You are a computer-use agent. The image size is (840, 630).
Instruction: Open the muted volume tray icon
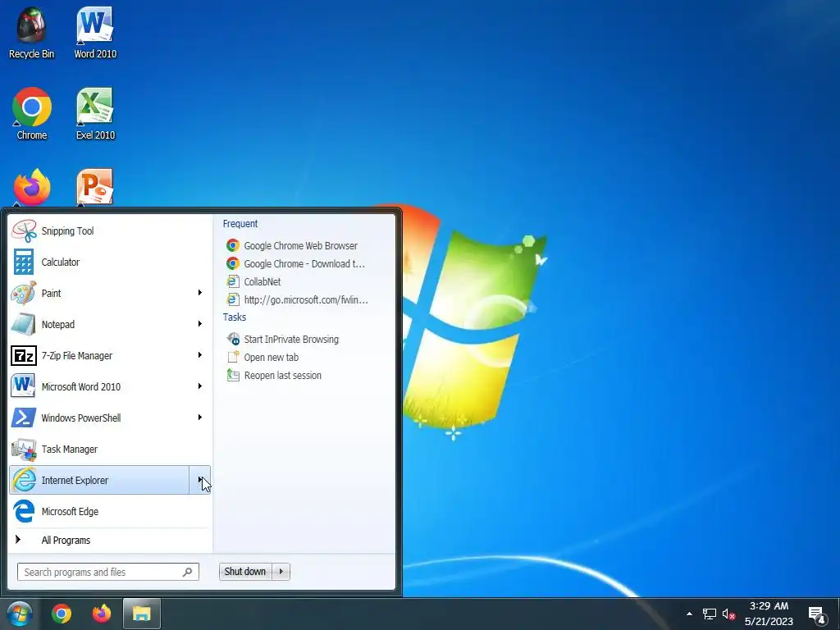point(728,614)
